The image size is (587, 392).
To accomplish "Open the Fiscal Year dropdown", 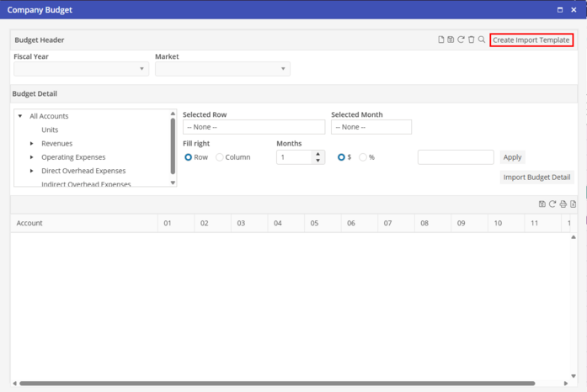I will 82,69.
